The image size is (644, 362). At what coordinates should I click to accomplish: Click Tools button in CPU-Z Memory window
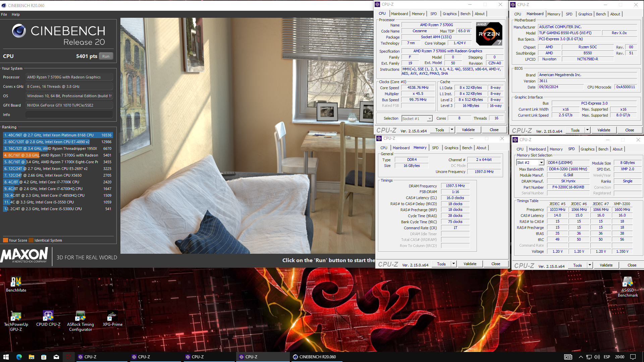coord(441,264)
